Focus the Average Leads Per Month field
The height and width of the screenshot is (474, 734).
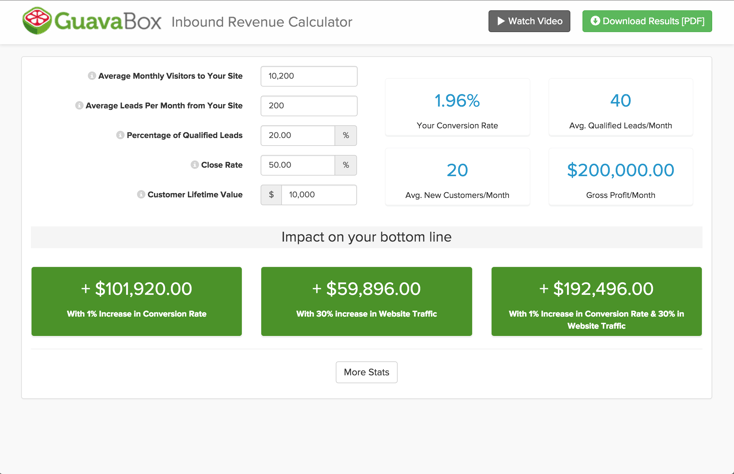click(x=309, y=106)
